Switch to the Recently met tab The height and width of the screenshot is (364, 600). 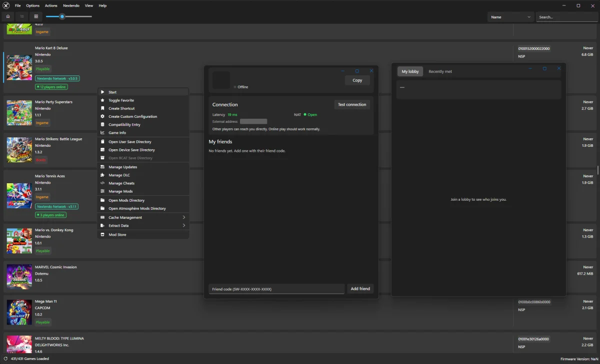(440, 71)
